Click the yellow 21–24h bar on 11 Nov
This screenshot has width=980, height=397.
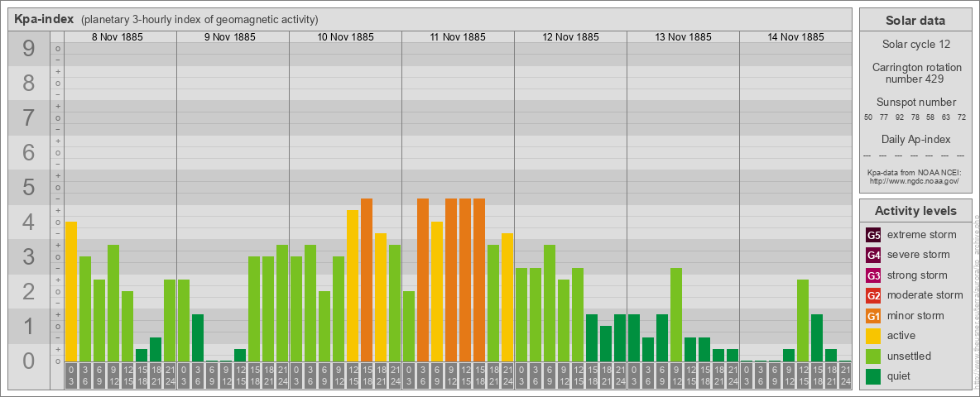507,297
